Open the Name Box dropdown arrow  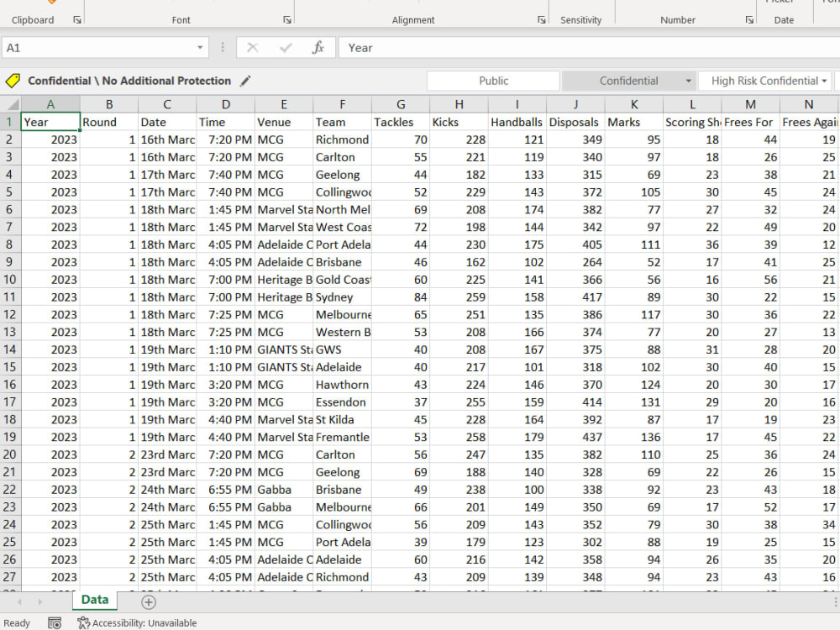click(200, 48)
